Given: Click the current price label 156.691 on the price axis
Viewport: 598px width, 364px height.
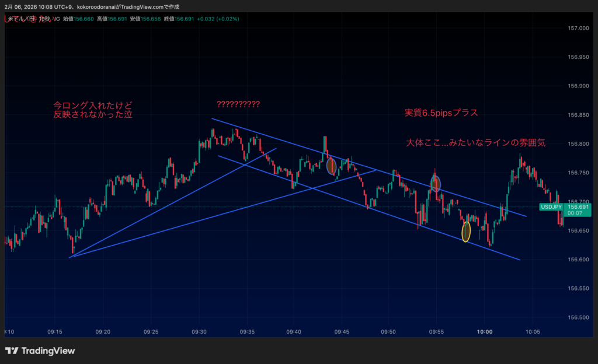Looking at the screenshot, I should 578,206.
